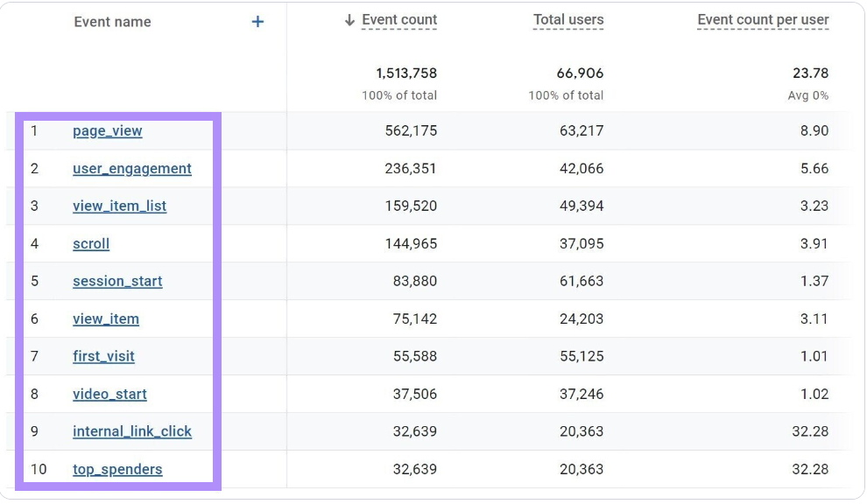Image resolution: width=867 pixels, height=504 pixels.
Task: Add a secondary dimension with the plus icon
Action: [257, 21]
